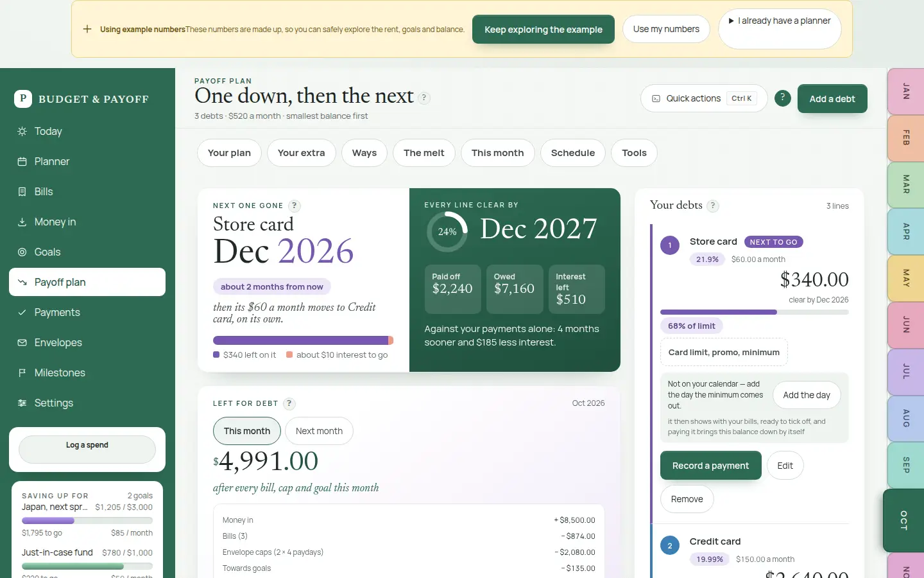Click the green help circle near Quick actions
Screen dimensions: 924x578
782,98
